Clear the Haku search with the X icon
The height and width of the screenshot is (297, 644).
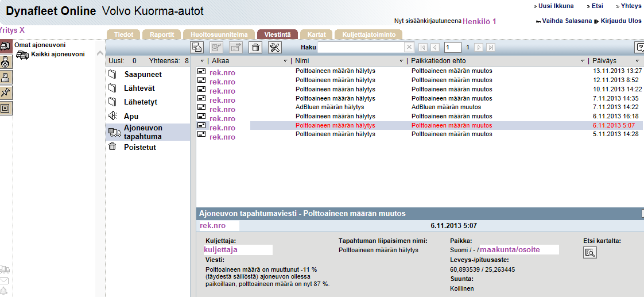pyautogui.click(x=409, y=47)
